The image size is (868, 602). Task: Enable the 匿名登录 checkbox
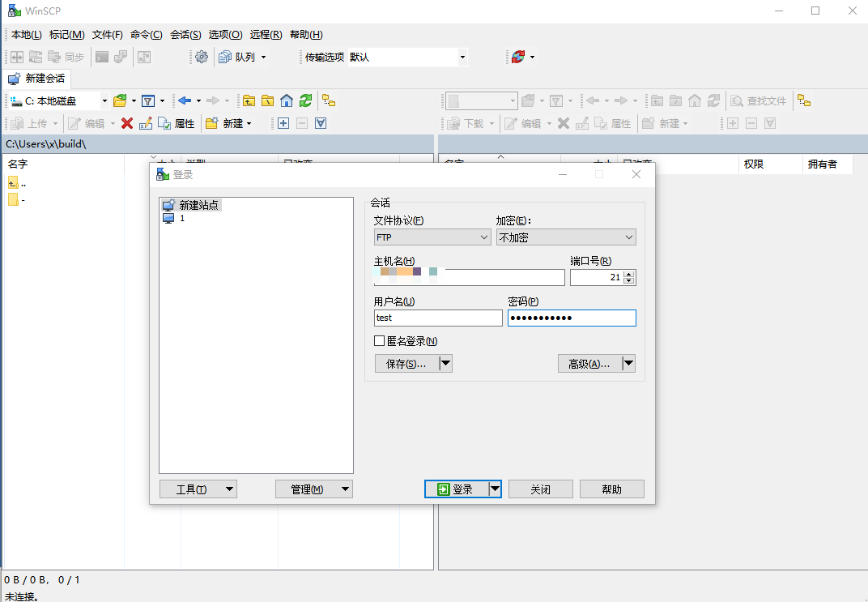379,341
